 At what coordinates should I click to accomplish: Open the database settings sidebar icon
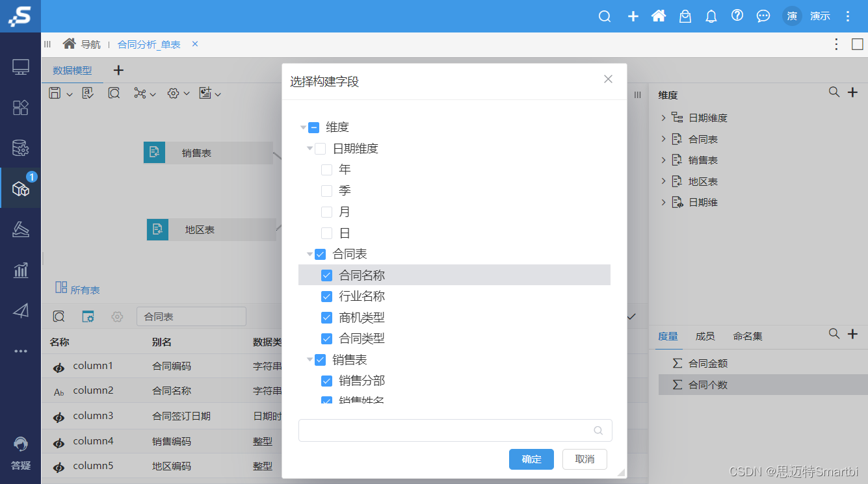tap(21, 148)
